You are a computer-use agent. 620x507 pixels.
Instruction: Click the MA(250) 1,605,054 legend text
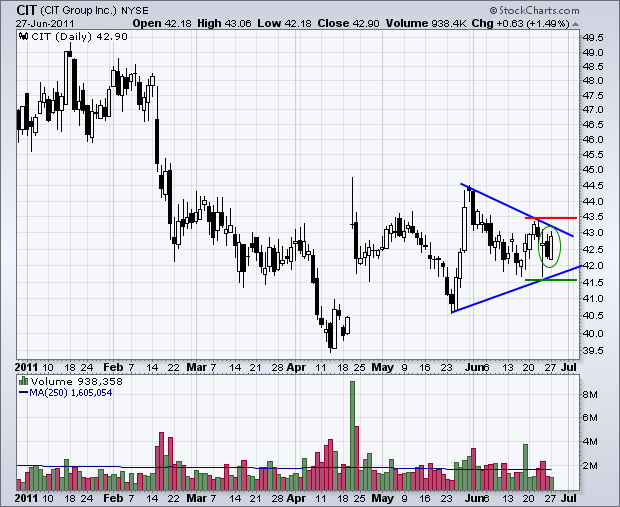(x=70, y=393)
